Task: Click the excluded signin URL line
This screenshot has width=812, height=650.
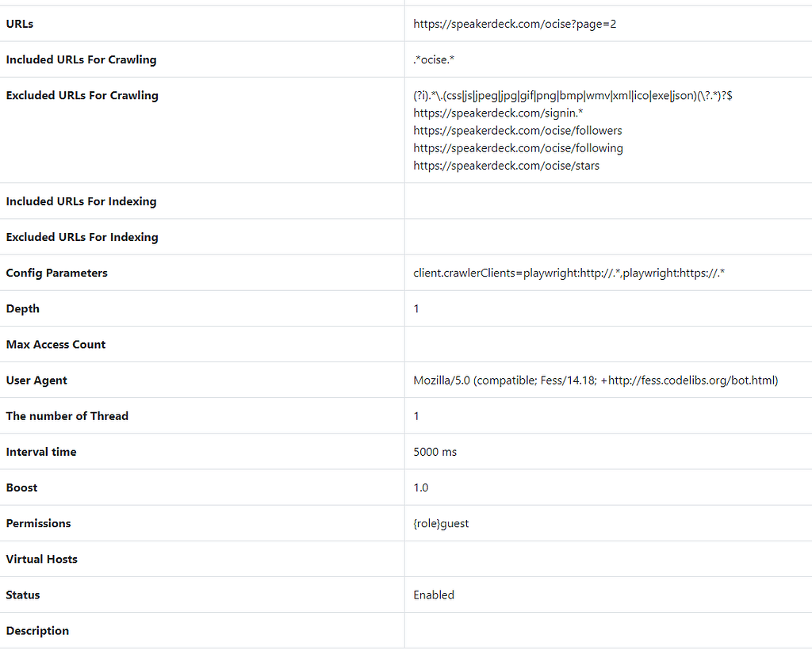Action: coord(498,113)
